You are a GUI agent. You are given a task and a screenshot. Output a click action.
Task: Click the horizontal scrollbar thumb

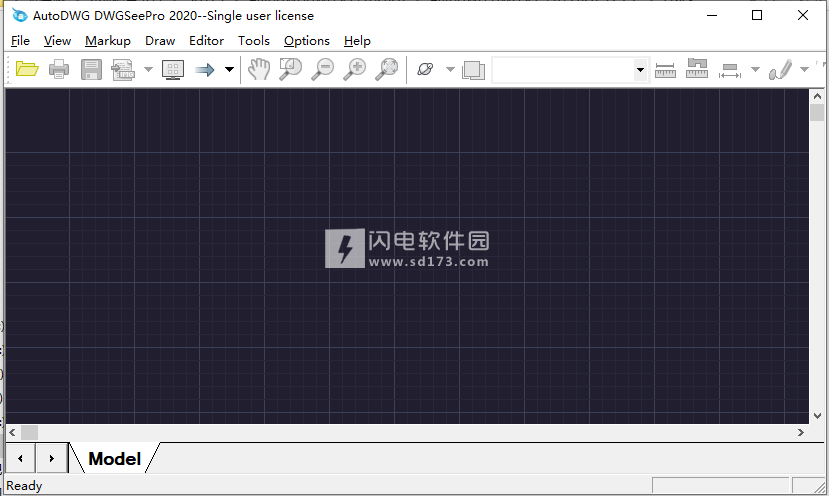coord(29,432)
